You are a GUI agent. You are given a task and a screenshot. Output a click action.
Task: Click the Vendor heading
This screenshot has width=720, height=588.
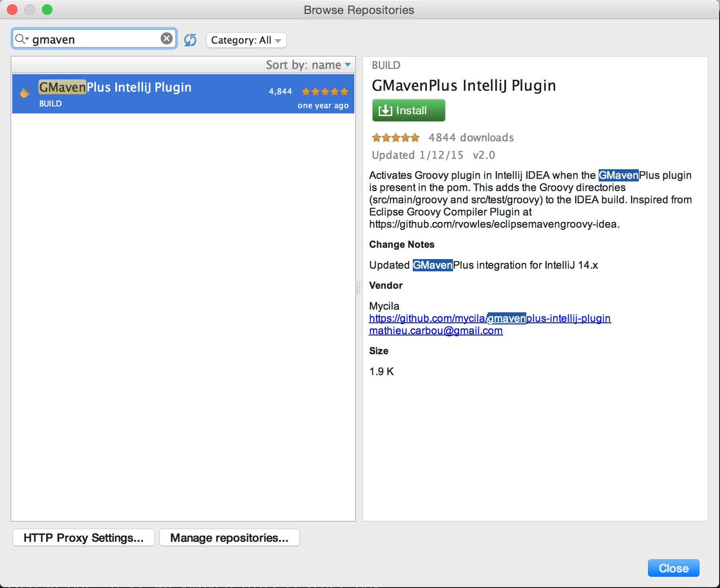pyautogui.click(x=386, y=286)
